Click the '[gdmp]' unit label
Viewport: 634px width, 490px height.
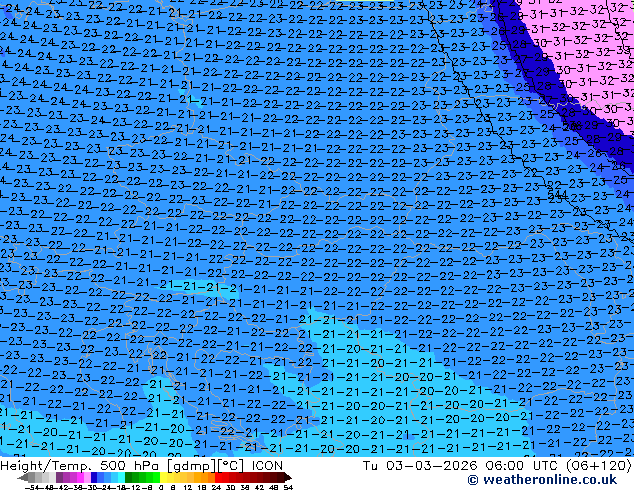192,466
